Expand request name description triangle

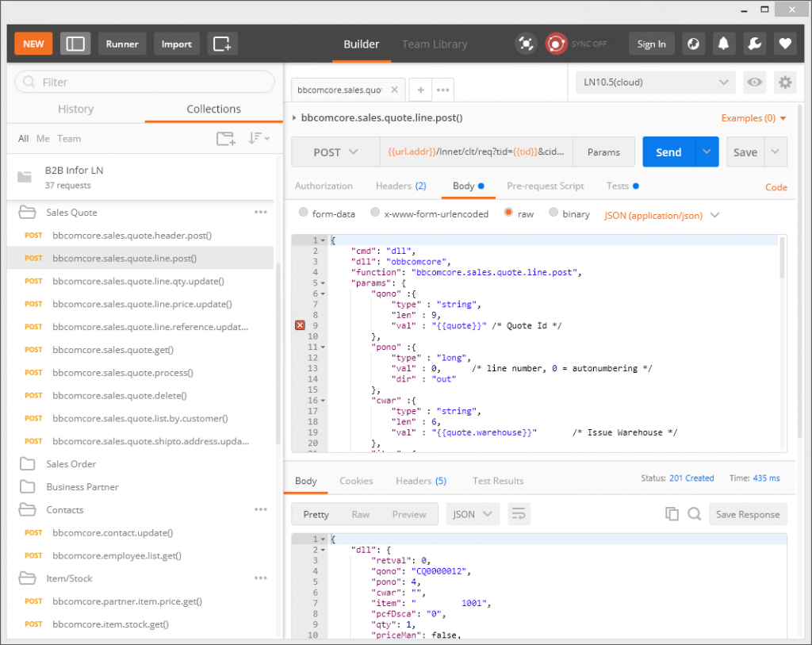tap(294, 118)
